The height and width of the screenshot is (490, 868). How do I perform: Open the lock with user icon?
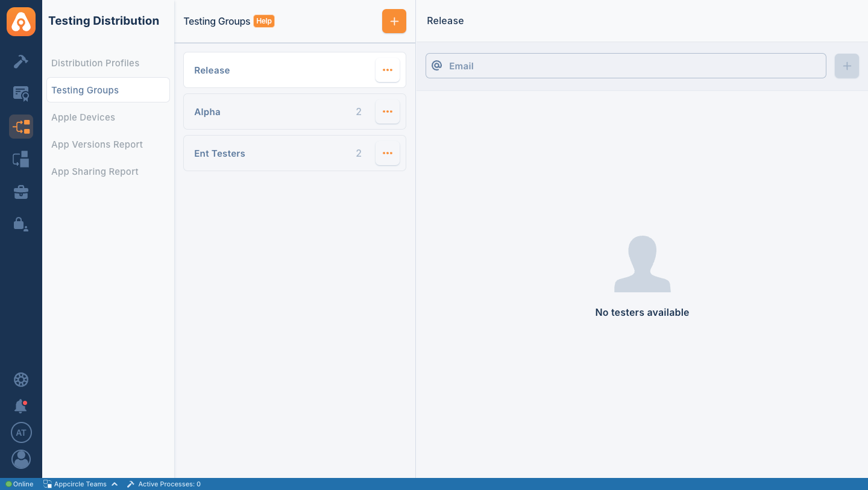click(21, 224)
